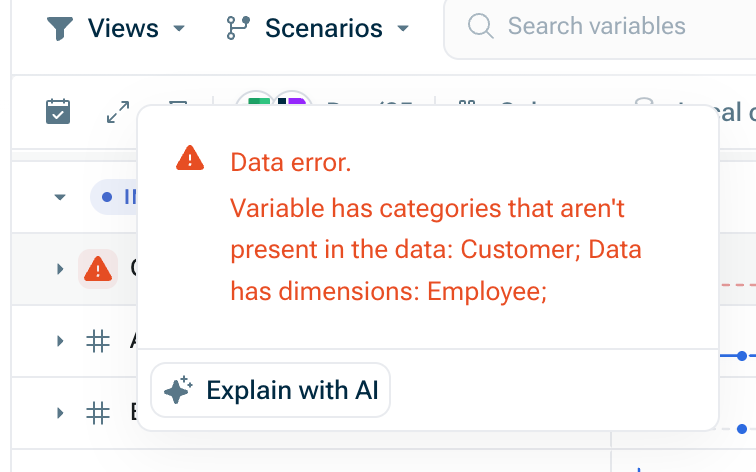
Task: Click the hash icon in bottom variable row
Action: point(98,411)
